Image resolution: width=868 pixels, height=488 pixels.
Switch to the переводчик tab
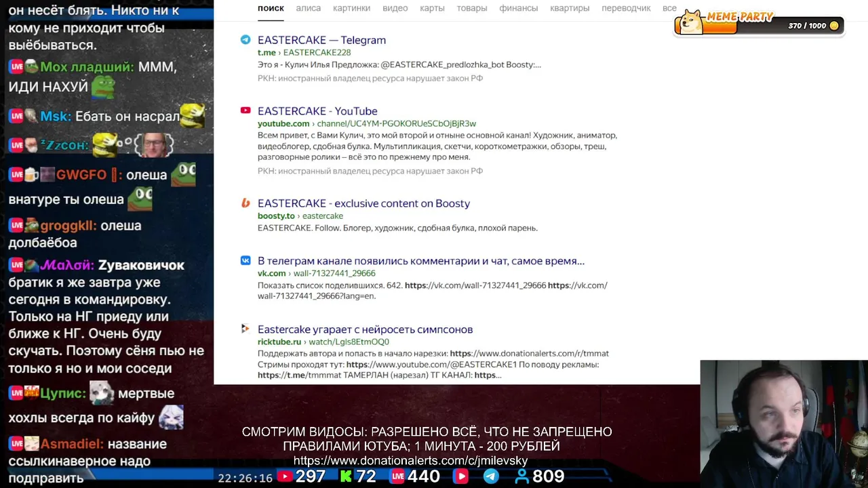pyautogui.click(x=626, y=8)
